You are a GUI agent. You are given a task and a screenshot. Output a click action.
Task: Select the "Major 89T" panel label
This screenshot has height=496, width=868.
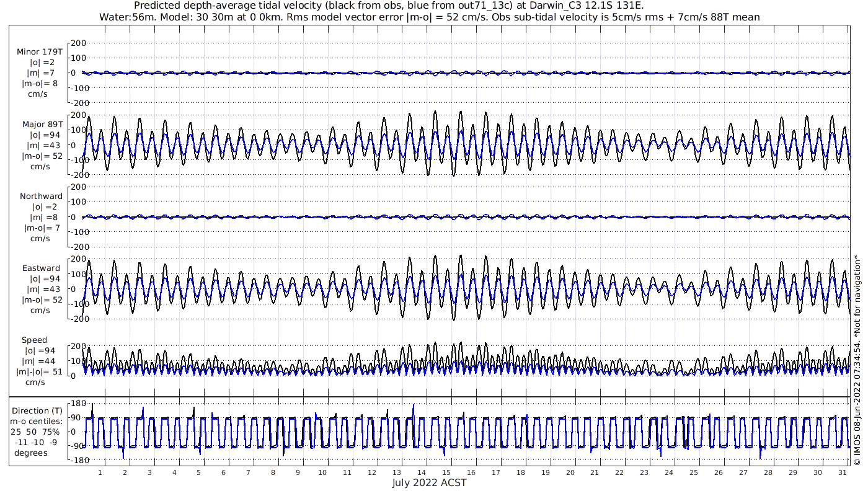coord(42,125)
